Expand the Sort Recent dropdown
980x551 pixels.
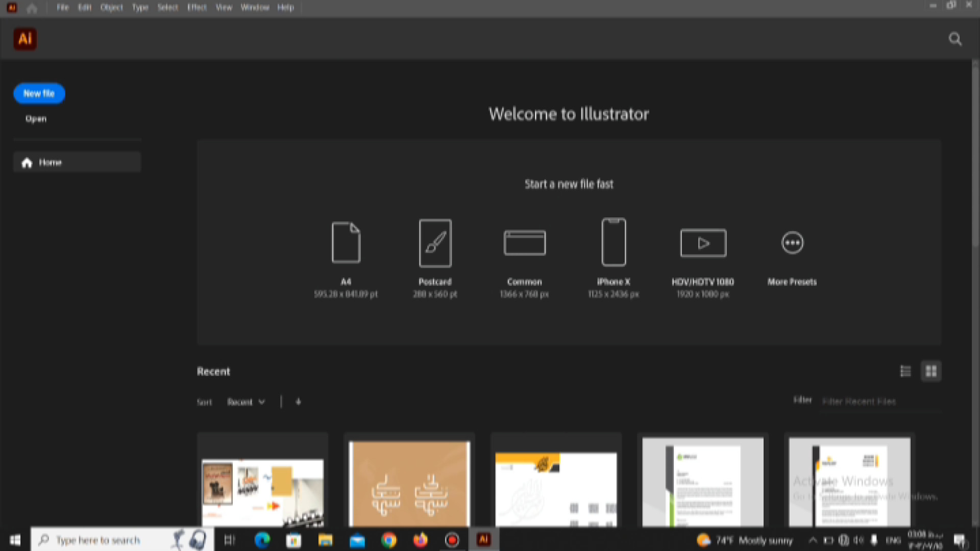[246, 402]
